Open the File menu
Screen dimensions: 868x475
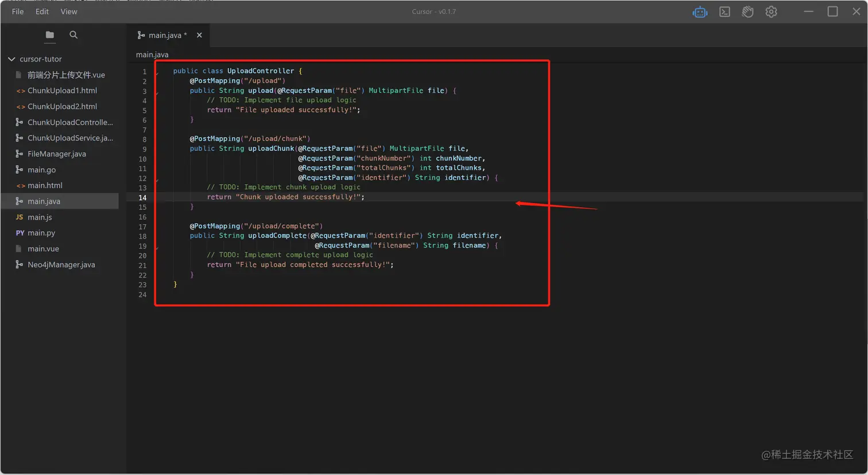(x=17, y=11)
